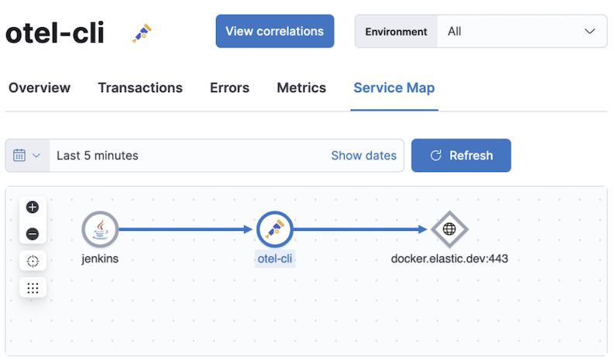
Task: Click the docker.elastic.dev:443 label
Action: (x=449, y=259)
